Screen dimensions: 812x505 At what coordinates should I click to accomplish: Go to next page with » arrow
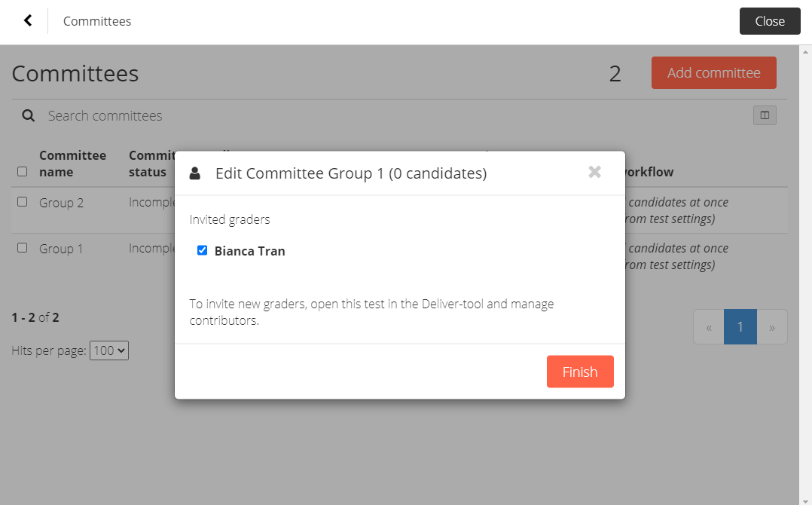(x=771, y=327)
